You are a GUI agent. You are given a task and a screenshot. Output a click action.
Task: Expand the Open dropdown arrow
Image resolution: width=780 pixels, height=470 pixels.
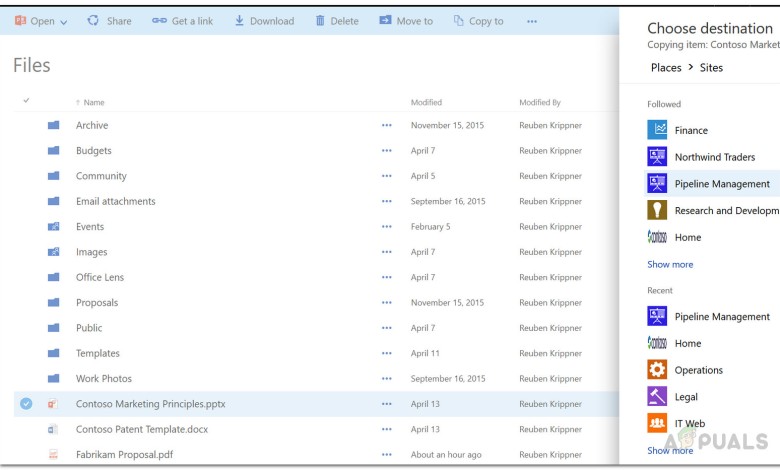[x=64, y=22]
